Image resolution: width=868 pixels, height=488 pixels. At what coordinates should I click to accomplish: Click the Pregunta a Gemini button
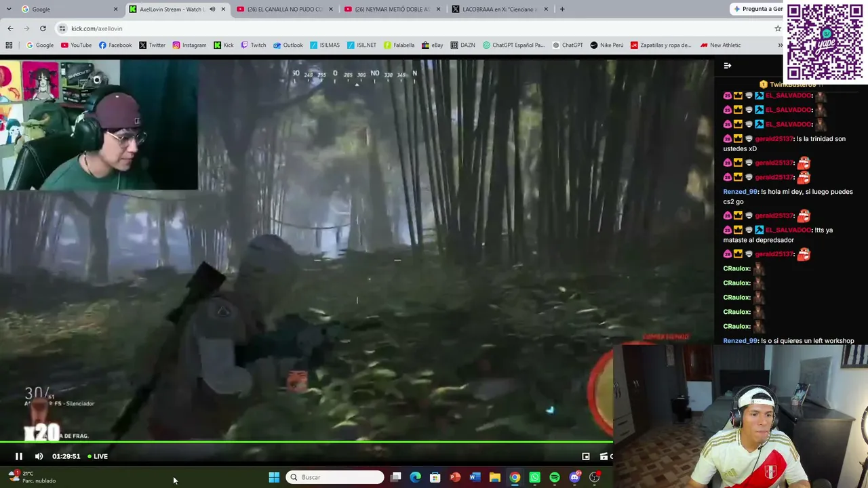click(757, 9)
